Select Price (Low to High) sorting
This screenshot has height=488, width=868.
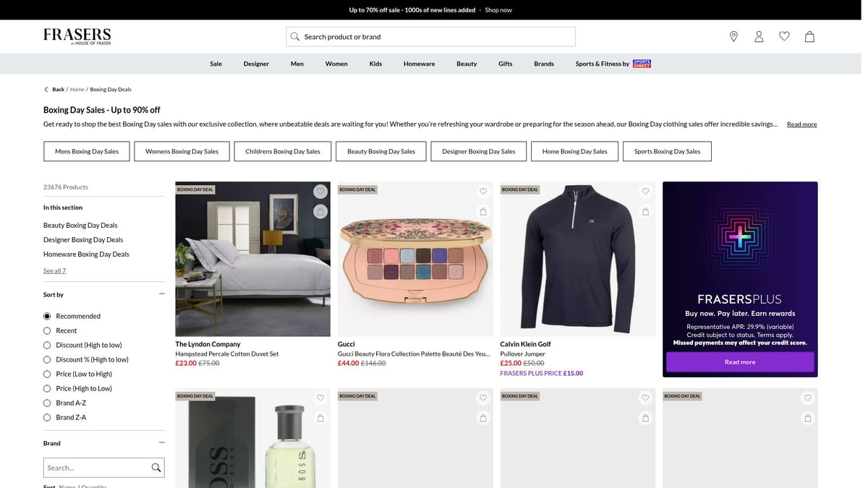tap(47, 374)
